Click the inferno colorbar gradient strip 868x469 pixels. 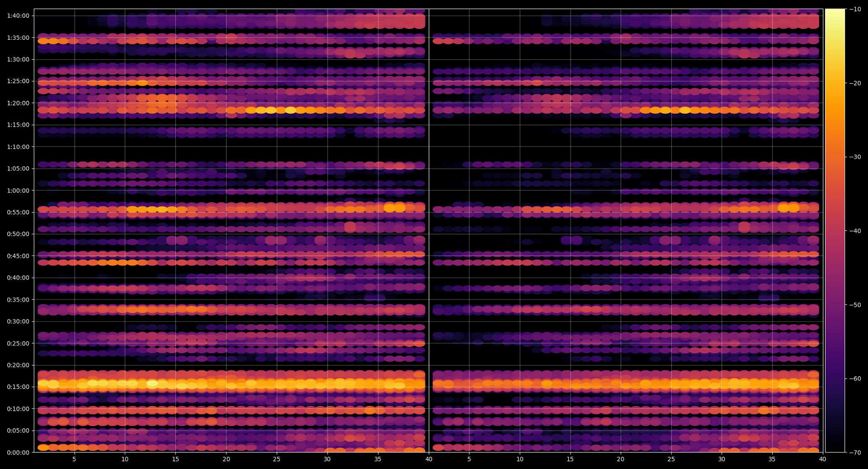(x=835, y=231)
